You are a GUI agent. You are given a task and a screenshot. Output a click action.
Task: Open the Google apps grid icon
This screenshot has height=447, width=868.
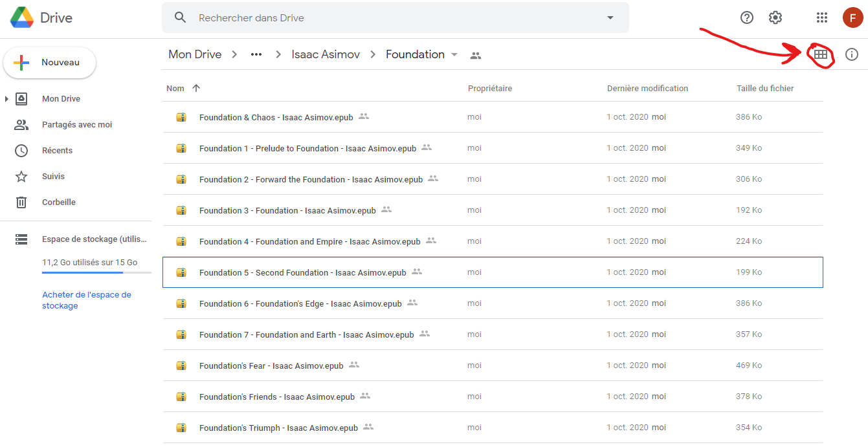click(822, 17)
